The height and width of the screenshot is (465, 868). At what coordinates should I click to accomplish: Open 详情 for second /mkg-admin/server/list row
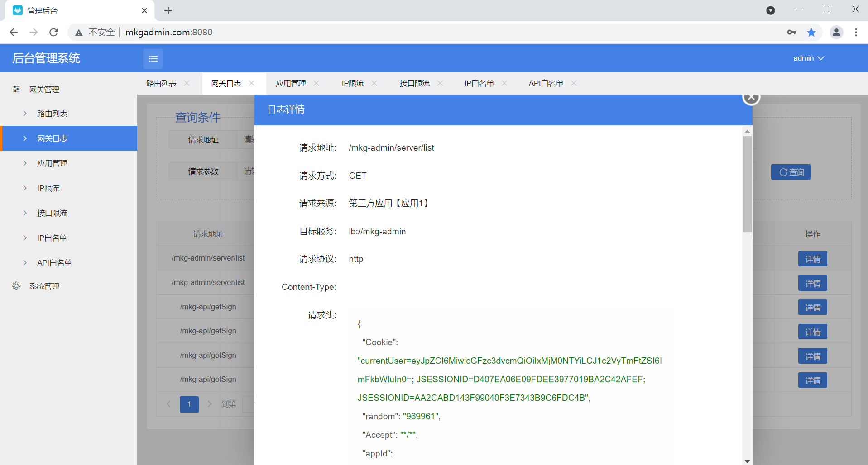click(813, 284)
